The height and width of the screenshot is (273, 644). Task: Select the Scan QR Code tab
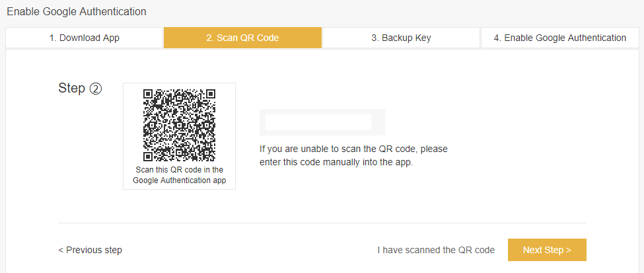242,38
